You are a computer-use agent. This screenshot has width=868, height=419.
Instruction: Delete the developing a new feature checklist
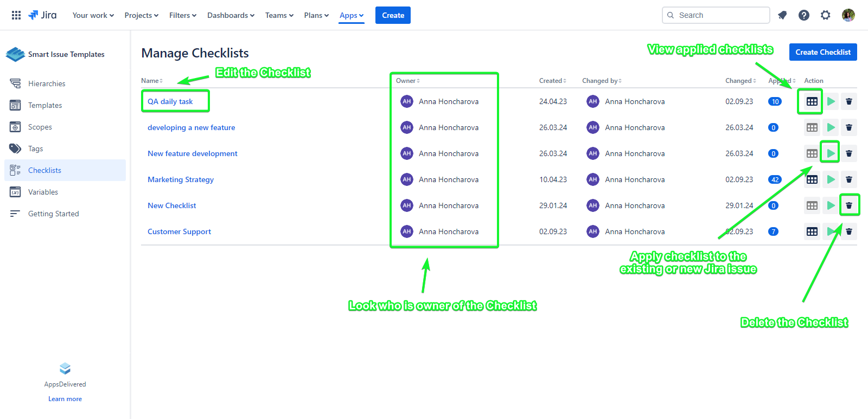[849, 127]
